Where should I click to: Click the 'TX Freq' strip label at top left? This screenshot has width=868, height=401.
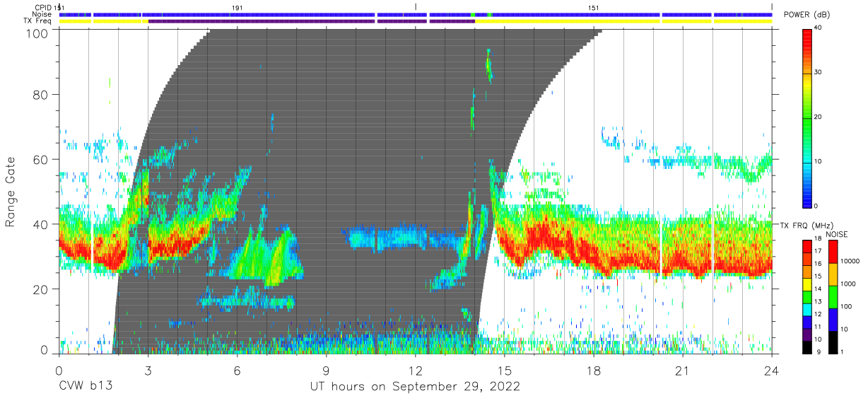click(x=38, y=21)
